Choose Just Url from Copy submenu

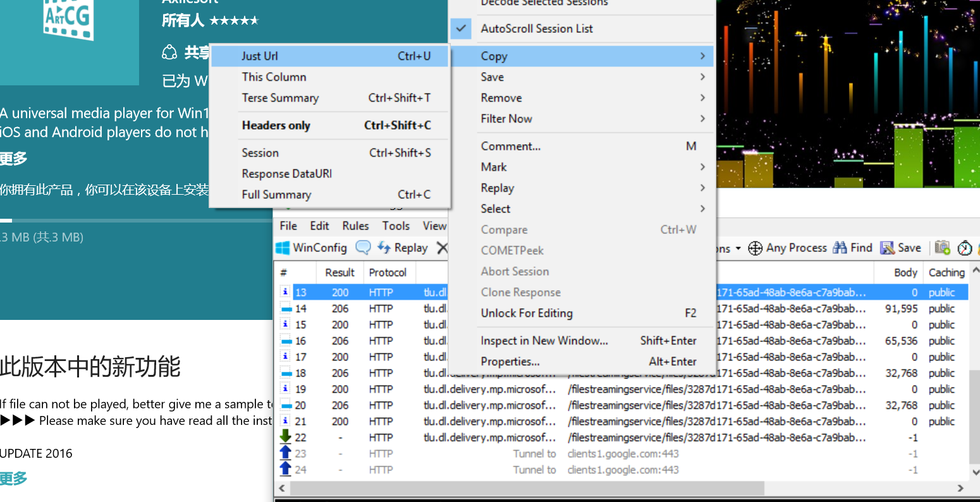pos(329,56)
